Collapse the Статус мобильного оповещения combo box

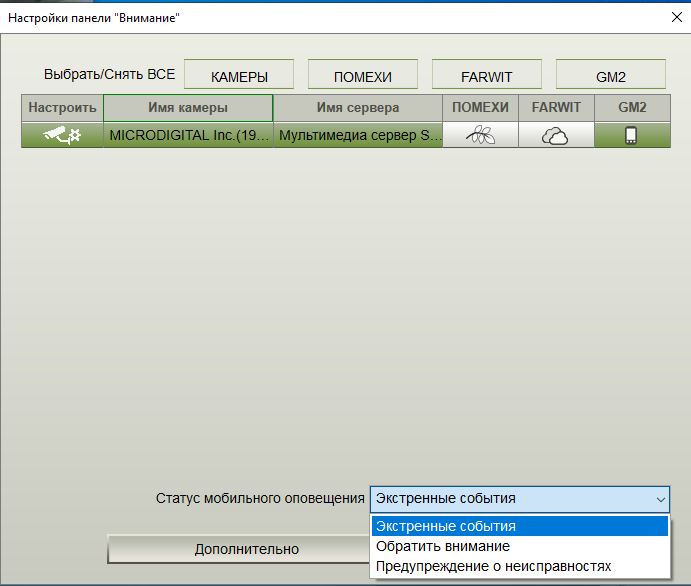(520, 499)
